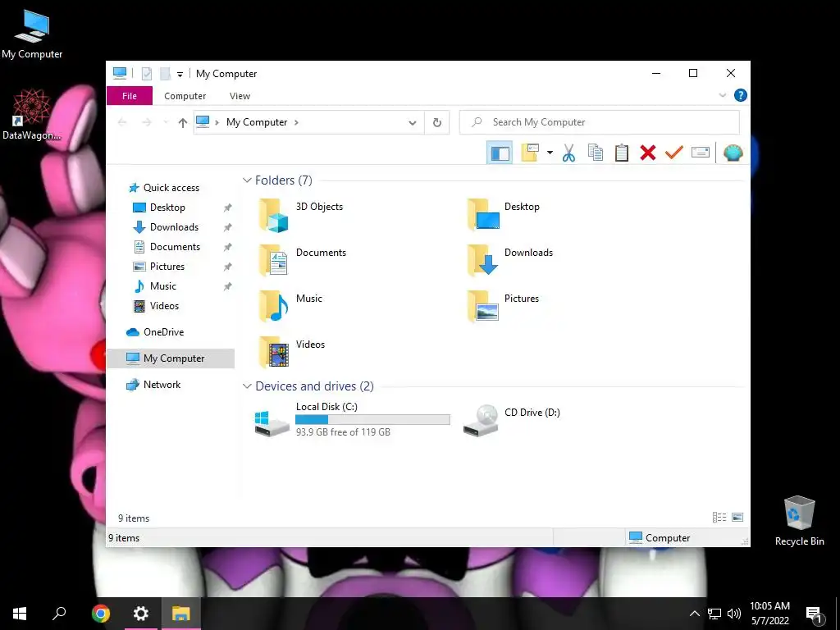Click the folder options toolbar icon
840x630 pixels.
click(x=530, y=153)
